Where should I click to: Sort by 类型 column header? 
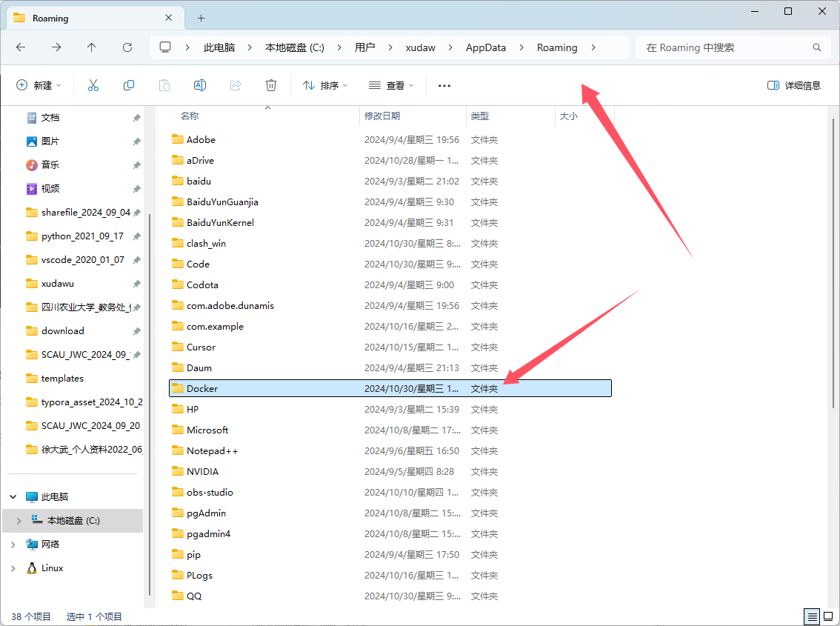click(x=479, y=116)
